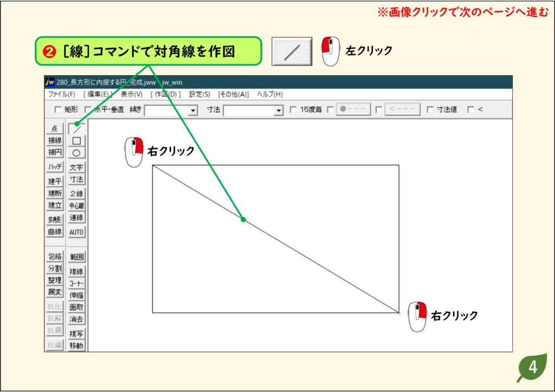Screen dimensions: 555x392
Task: Select the 文字 text tool
Action: [76, 167]
